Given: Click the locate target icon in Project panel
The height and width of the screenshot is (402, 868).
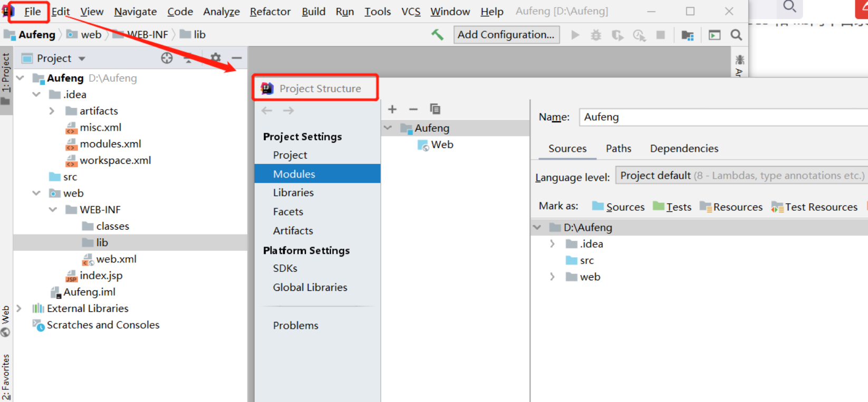Looking at the screenshot, I should click(167, 58).
